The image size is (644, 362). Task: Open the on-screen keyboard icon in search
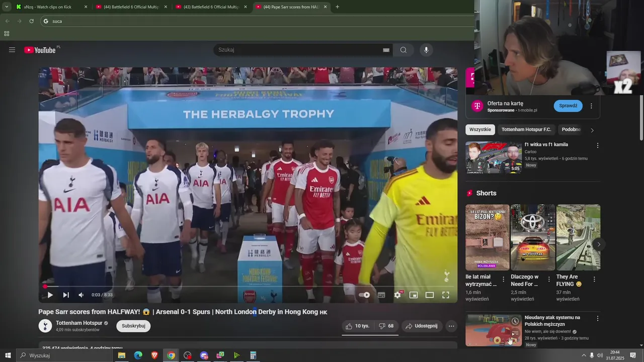pos(386,50)
